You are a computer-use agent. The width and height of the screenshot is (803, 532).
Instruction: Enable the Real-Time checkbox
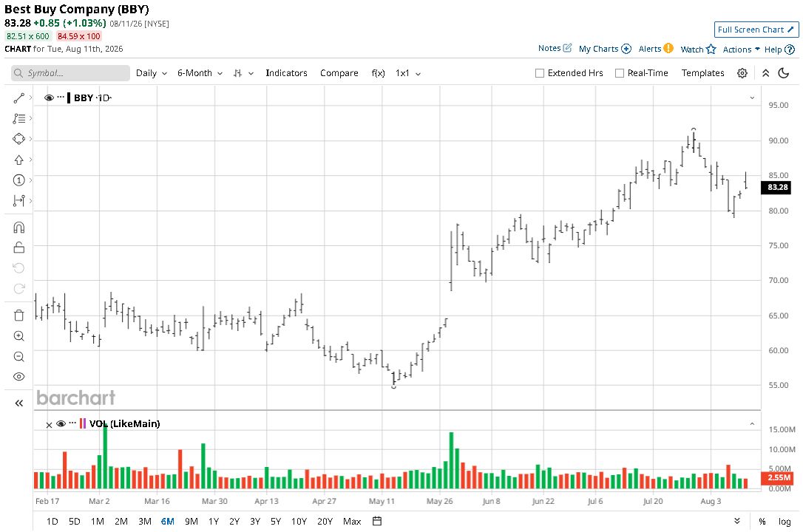619,73
